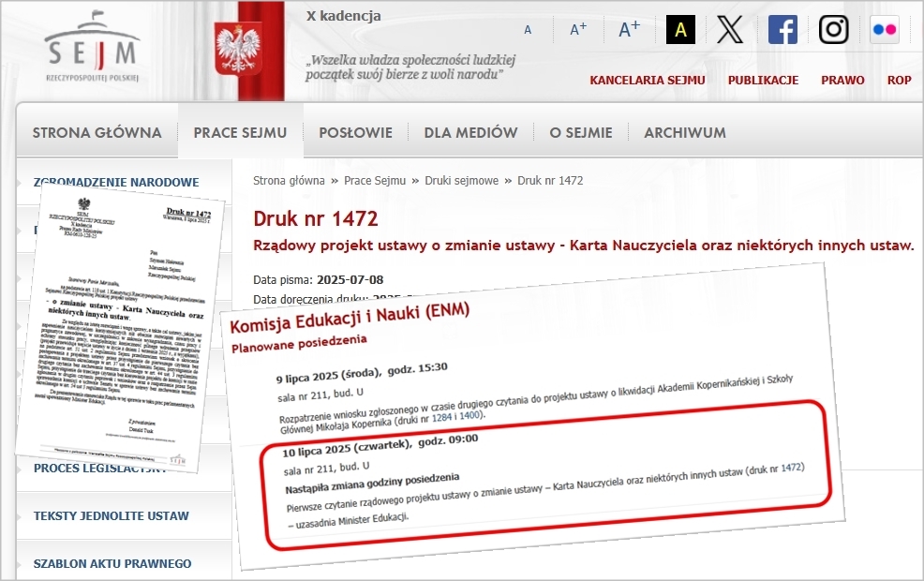Open druk nr 1284 link
924x581 pixels.
pos(442,418)
